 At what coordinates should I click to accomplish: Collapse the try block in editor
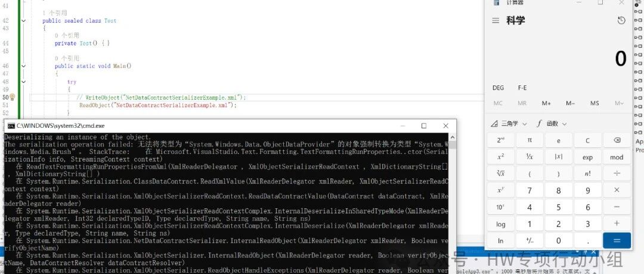tap(23, 81)
